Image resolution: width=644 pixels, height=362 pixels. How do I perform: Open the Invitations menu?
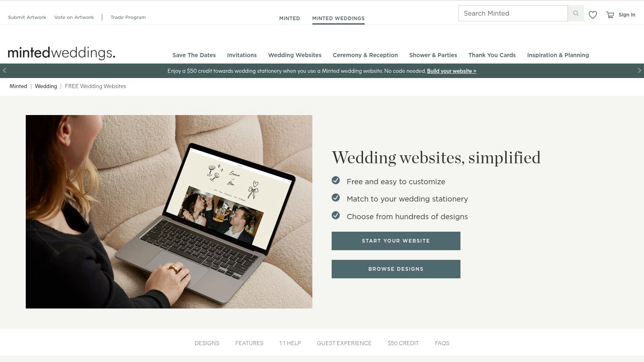tap(242, 55)
